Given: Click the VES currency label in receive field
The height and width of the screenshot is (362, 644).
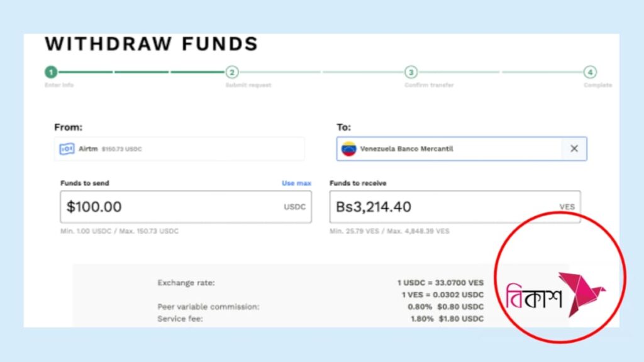Looking at the screenshot, I should pyautogui.click(x=567, y=207).
